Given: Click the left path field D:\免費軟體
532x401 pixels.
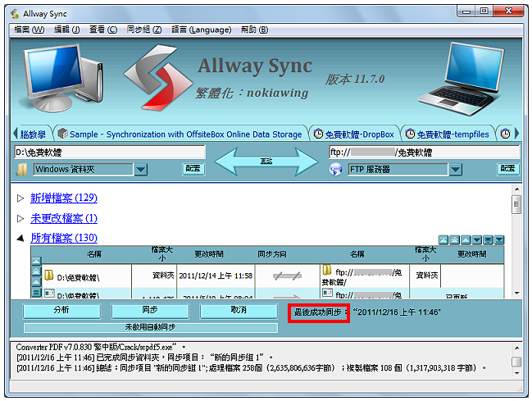Looking at the screenshot, I should tap(110, 152).
